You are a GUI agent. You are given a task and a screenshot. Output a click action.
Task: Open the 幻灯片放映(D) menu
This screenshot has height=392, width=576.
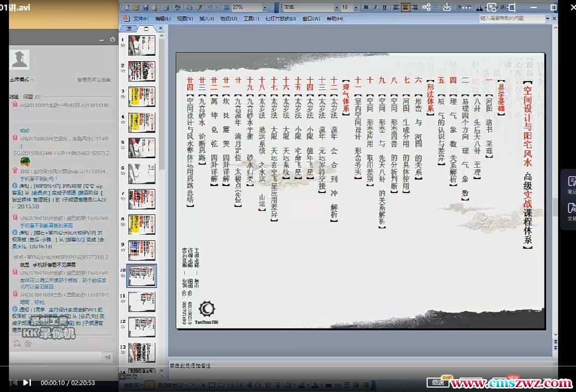pos(280,18)
